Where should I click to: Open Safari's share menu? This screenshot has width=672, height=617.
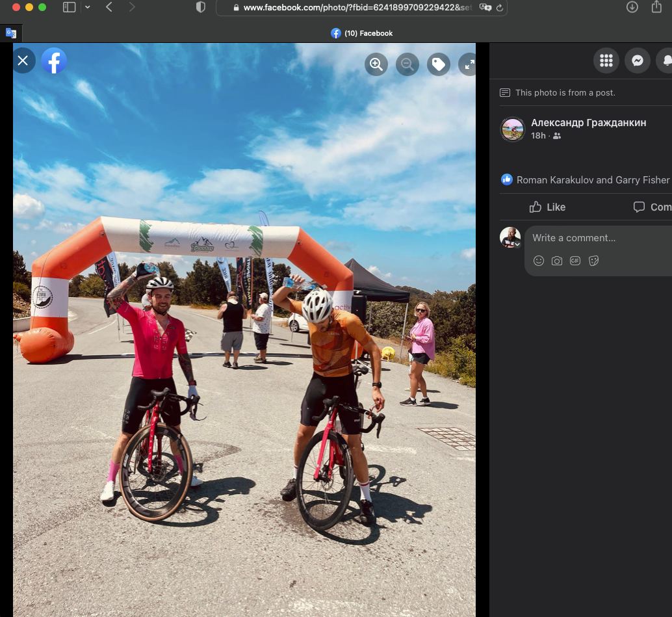tap(656, 7)
